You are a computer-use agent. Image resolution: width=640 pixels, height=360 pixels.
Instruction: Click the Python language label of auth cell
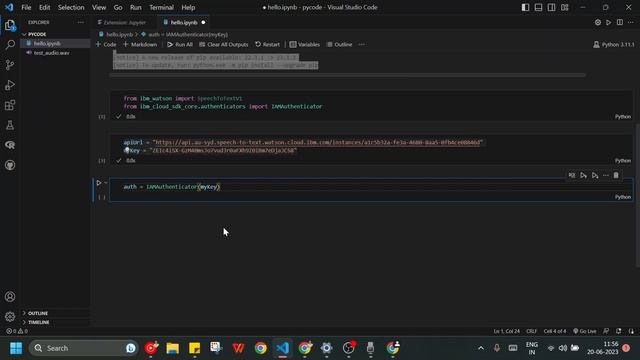[622, 197]
